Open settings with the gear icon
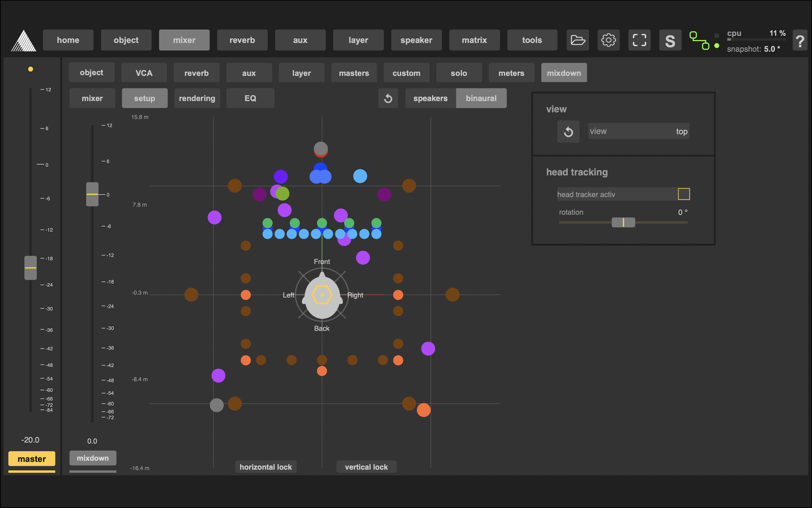This screenshot has width=812, height=508. pos(608,40)
